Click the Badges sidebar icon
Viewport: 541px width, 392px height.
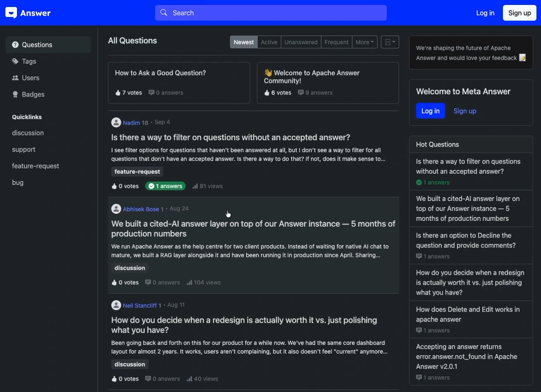(x=15, y=94)
